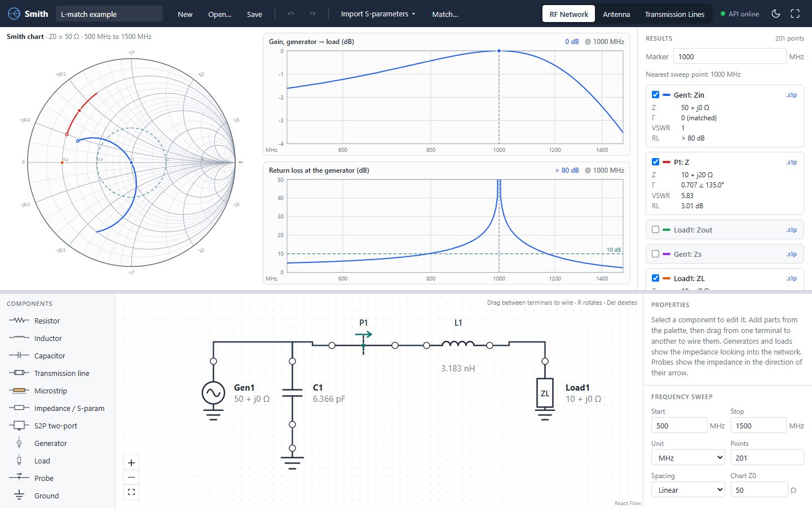The height and width of the screenshot is (508, 812).
Task: Click the Load1 ZL symbol in schematic
Action: point(545,393)
